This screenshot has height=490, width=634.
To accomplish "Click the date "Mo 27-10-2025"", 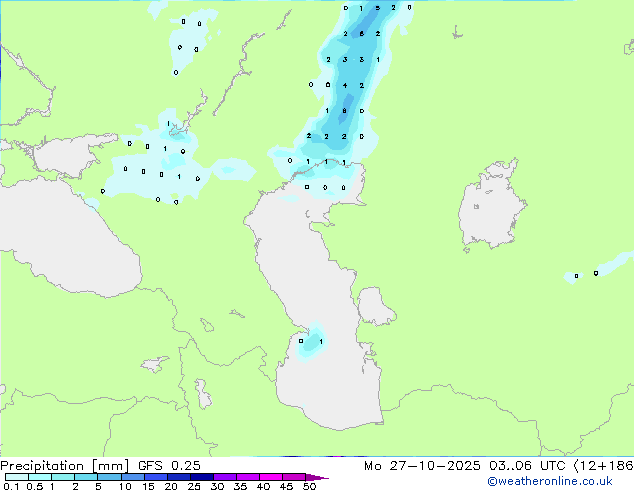I will (x=422, y=466).
